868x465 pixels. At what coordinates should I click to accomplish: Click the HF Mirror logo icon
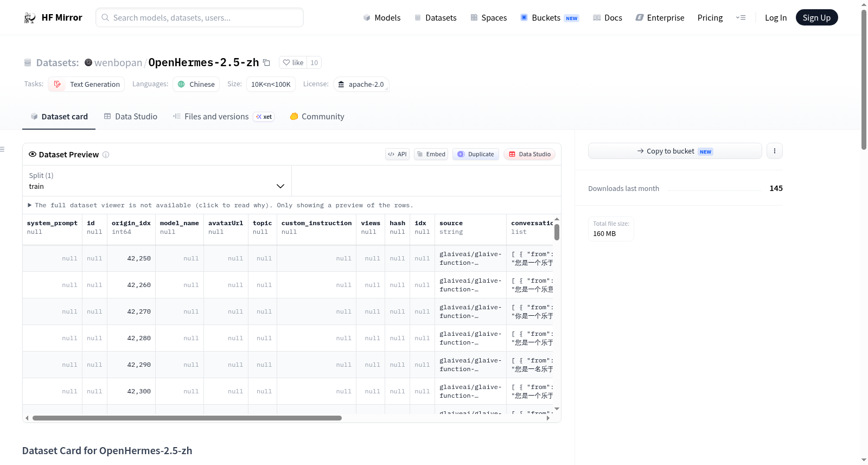coord(30,18)
